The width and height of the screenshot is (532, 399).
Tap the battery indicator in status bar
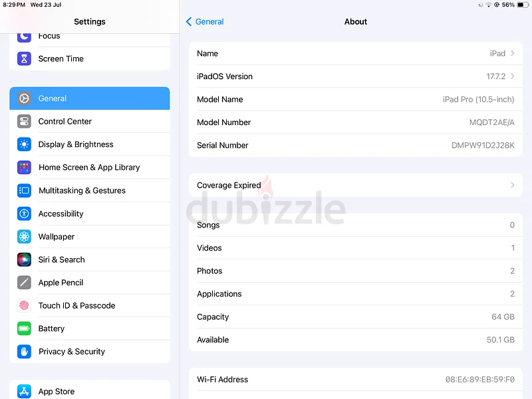tap(523, 5)
